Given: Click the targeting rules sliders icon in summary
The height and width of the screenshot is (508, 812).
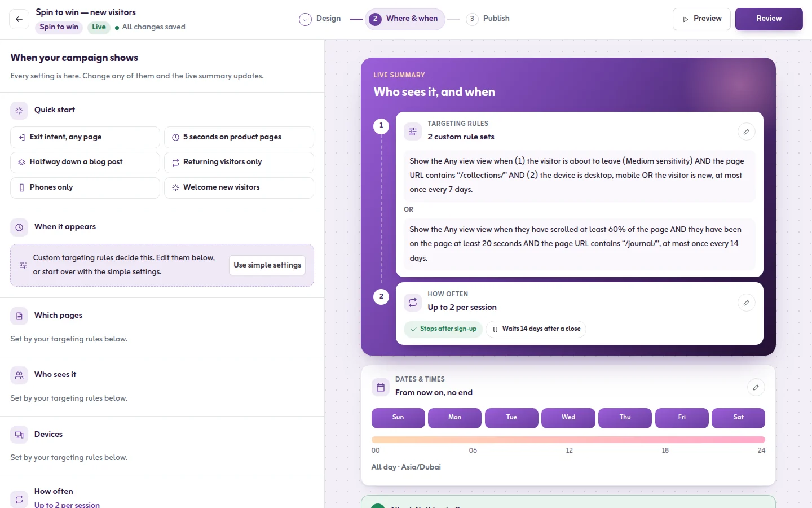Looking at the screenshot, I should click(x=413, y=131).
